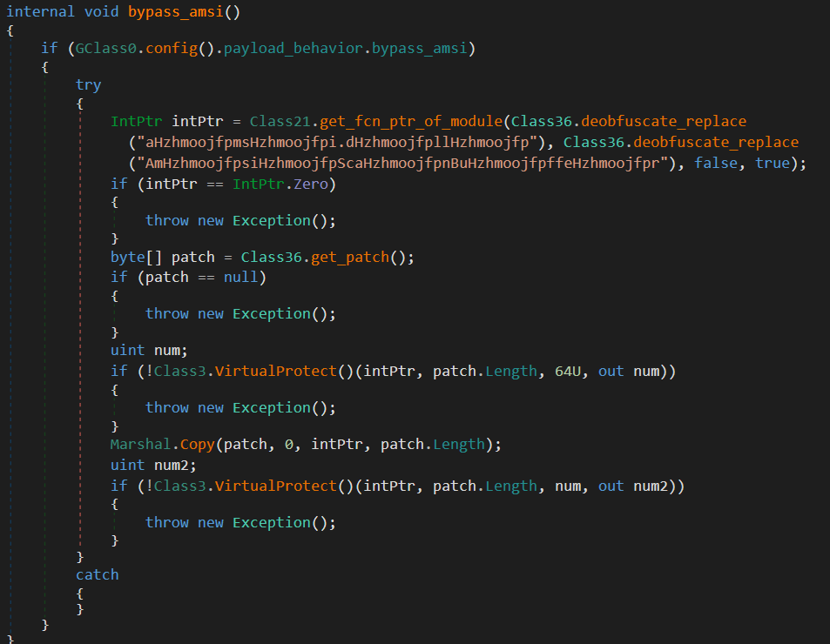
Task: Click Marshal.Copy method call
Action: (162, 445)
